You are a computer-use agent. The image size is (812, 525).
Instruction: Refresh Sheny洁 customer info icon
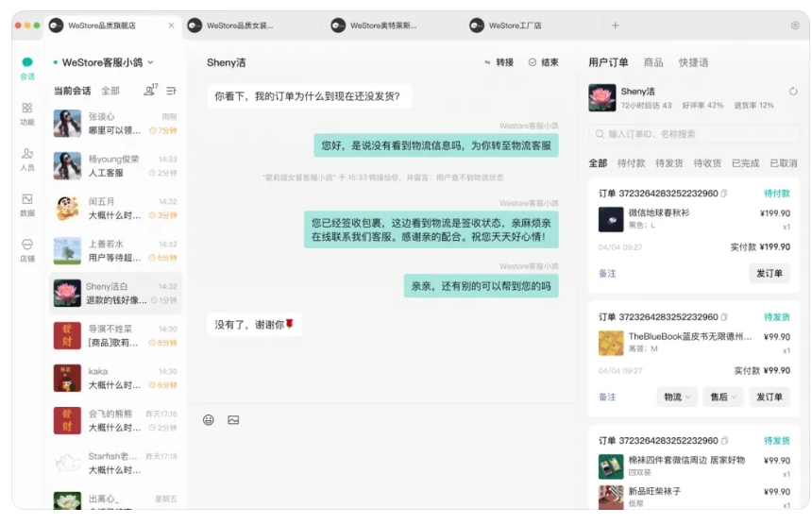(x=793, y=92)
